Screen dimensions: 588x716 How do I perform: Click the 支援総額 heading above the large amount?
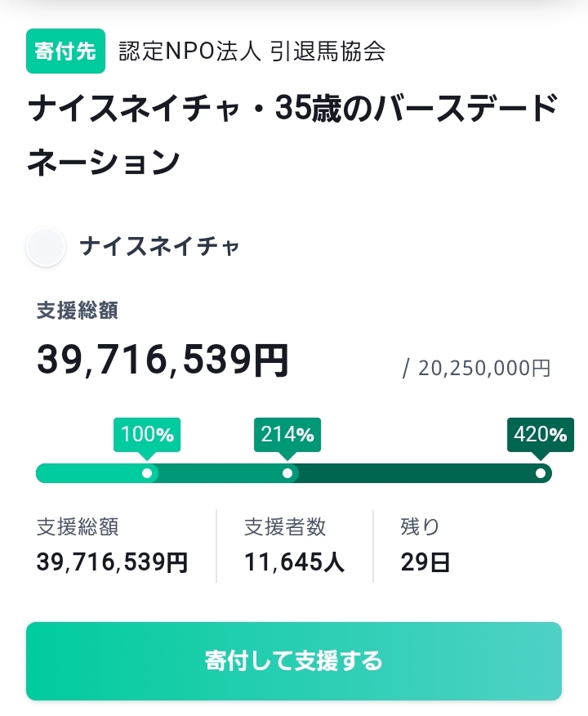(77, 311)
